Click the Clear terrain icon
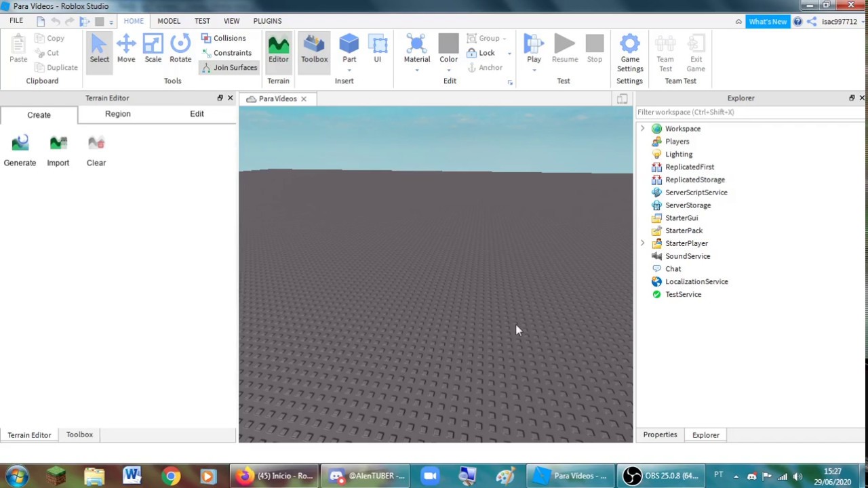This screenshot has height=488, width=868. [96, 150]
